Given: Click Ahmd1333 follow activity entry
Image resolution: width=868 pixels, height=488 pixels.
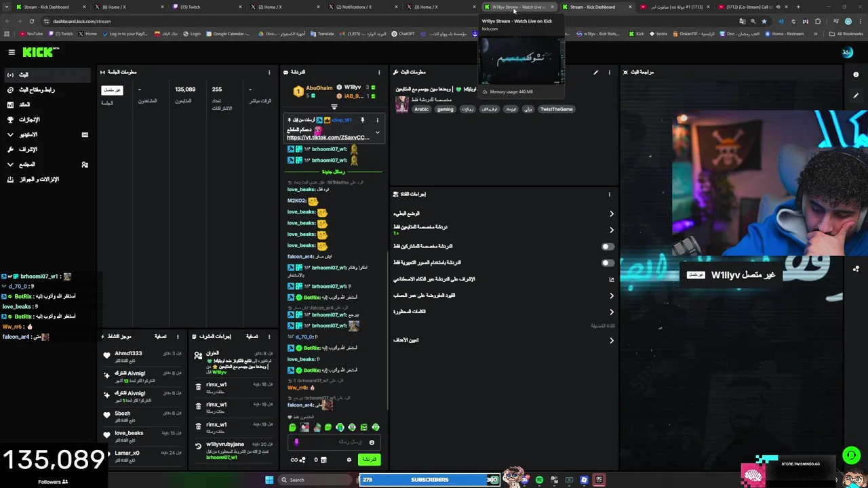Looking at the screenshot, I should coord(143,356).
